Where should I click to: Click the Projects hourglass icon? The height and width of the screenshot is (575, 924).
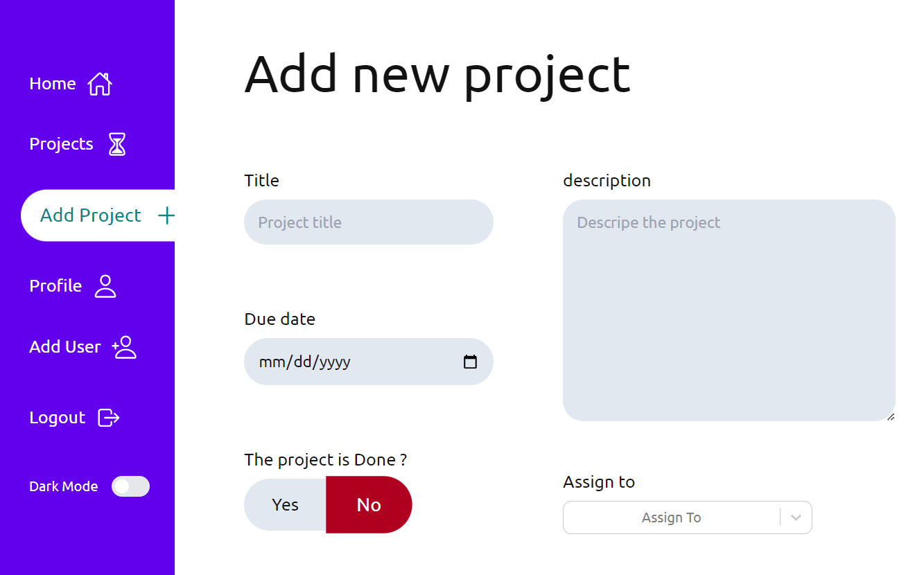pyautogui.click(x=117, y=144)
